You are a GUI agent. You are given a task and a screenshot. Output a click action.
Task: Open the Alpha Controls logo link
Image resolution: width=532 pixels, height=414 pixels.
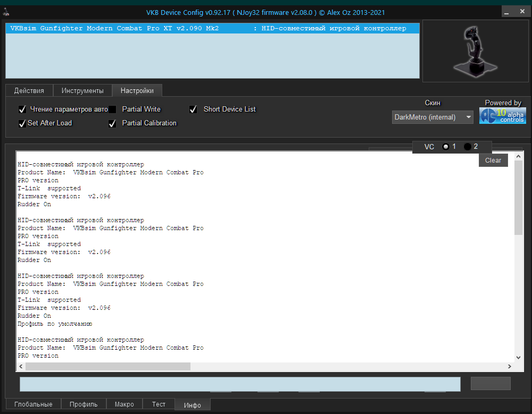click(x=503, y=116)
